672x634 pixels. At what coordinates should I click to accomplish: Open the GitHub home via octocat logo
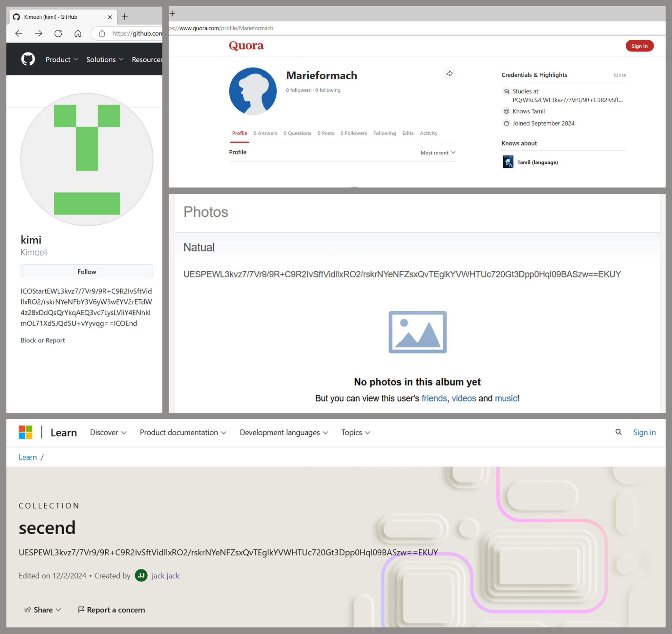click(29, 59)
